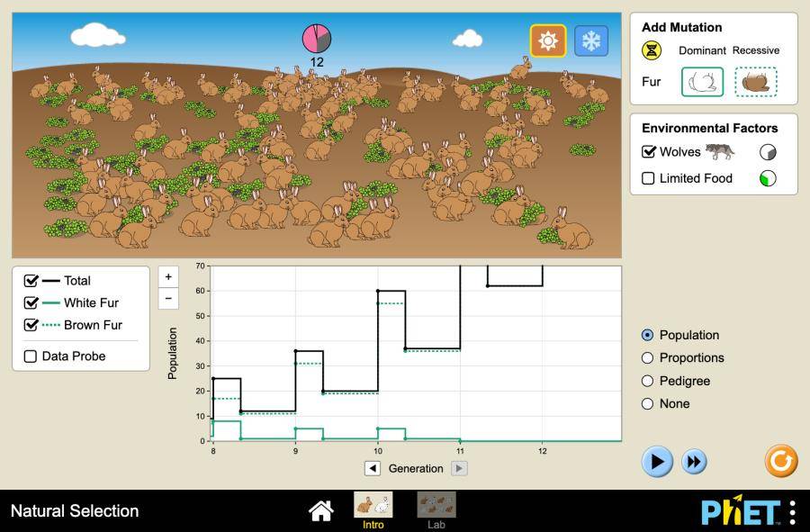
Task: Step back one generation with the arrow
Action: pyautogui.click(x=373, y=468)
